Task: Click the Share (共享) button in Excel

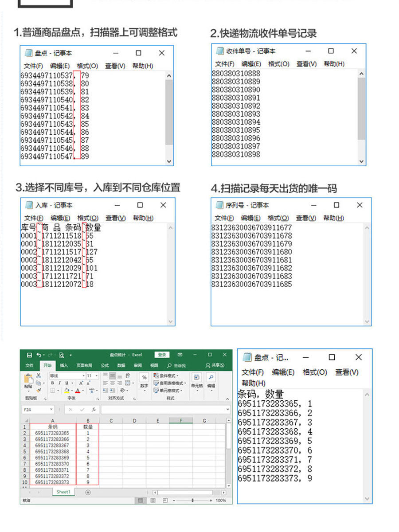Action: pyautogui.click(x=216, y=366)
